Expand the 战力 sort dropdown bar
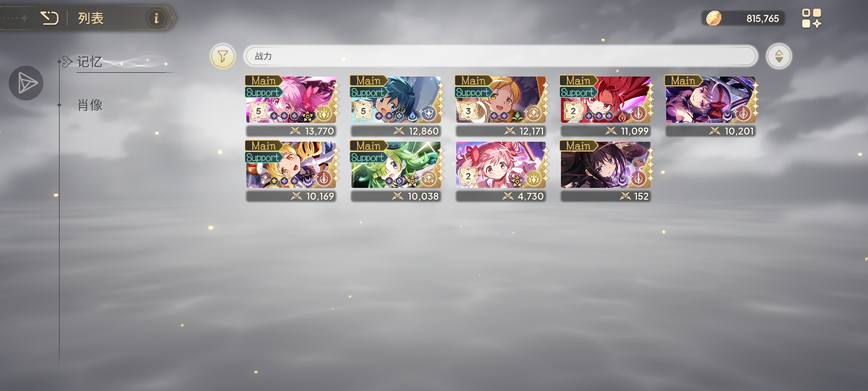The image size is (868, 391). (x=500, y=56)
